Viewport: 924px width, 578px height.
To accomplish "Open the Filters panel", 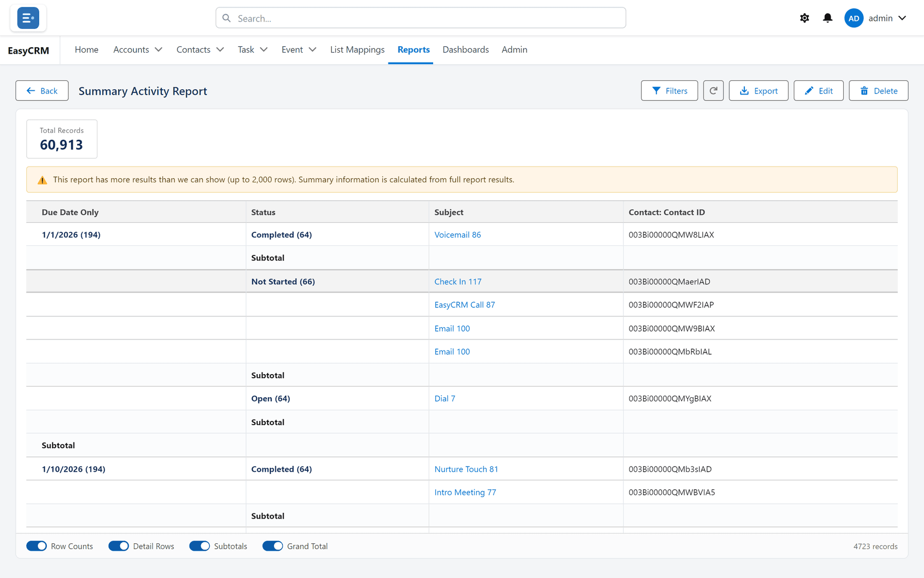I will pyautogui.click(x=669, y=90).
